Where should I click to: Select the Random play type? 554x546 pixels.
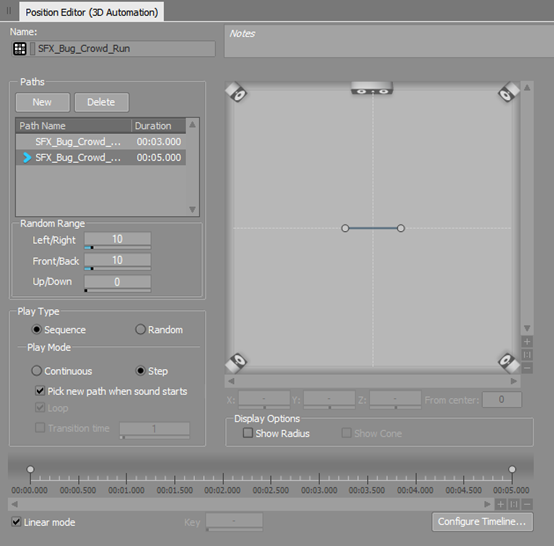point(140,329)
